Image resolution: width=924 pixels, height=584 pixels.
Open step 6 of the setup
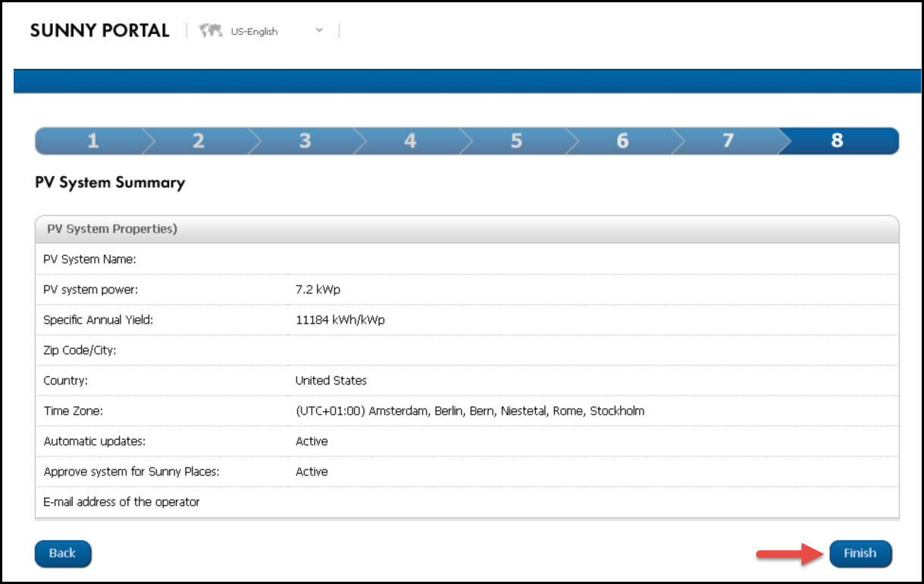[622, 140]
